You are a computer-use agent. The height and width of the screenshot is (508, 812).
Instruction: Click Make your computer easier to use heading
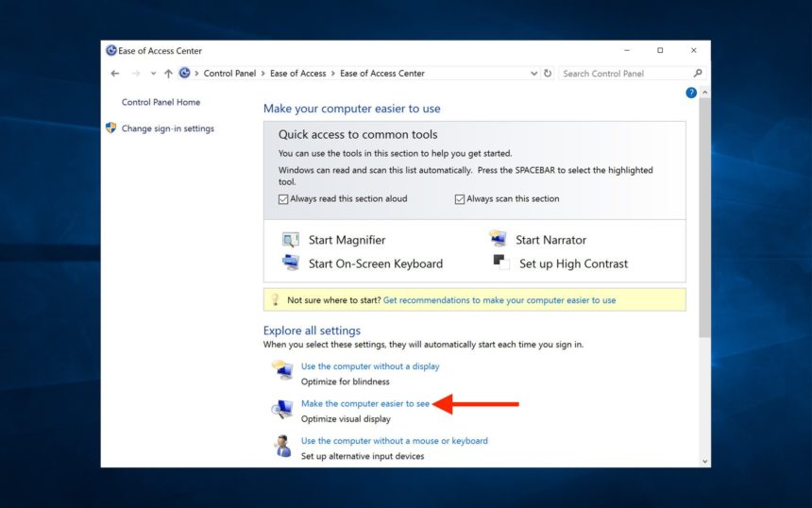(351, 109)
